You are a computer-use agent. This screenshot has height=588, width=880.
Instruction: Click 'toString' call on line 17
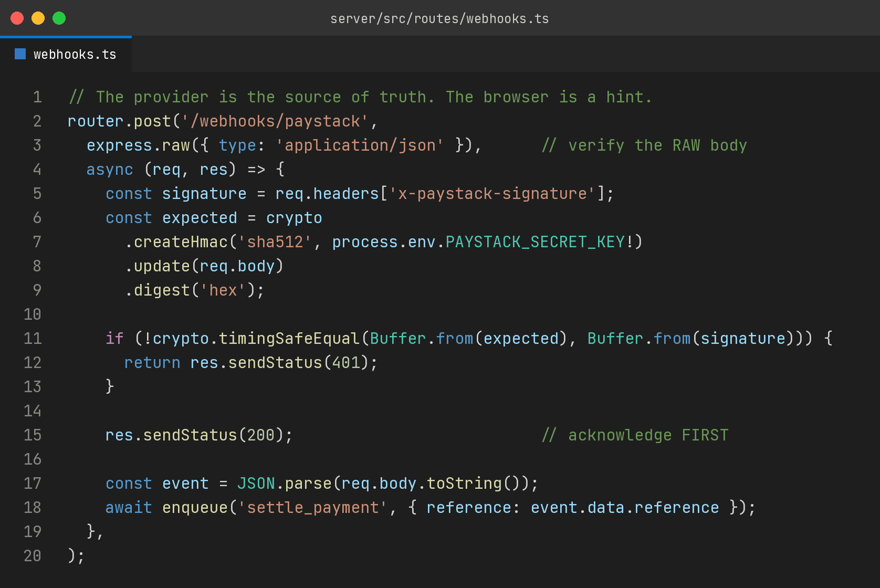pyautogui.click(x=464, y=484)
